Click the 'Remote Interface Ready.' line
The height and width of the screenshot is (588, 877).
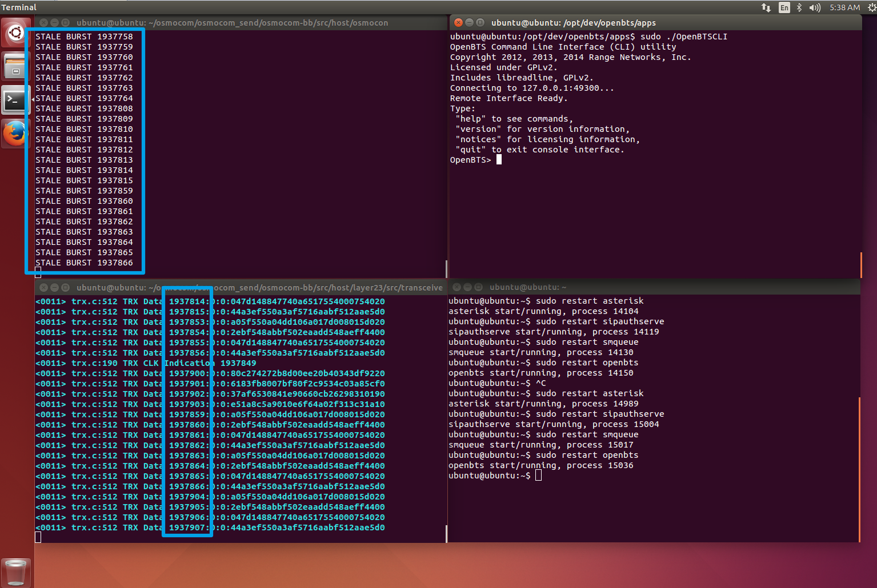pos(508,98)
